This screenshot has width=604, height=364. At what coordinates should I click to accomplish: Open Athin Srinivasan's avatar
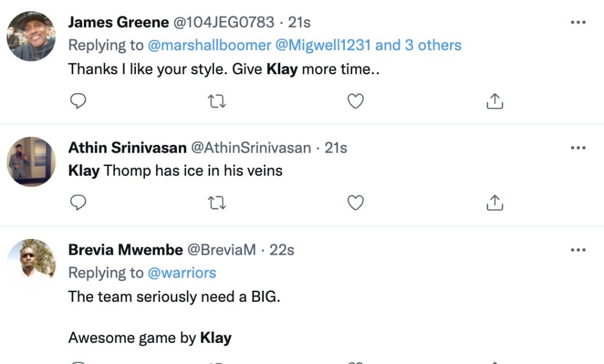point(31,162)
